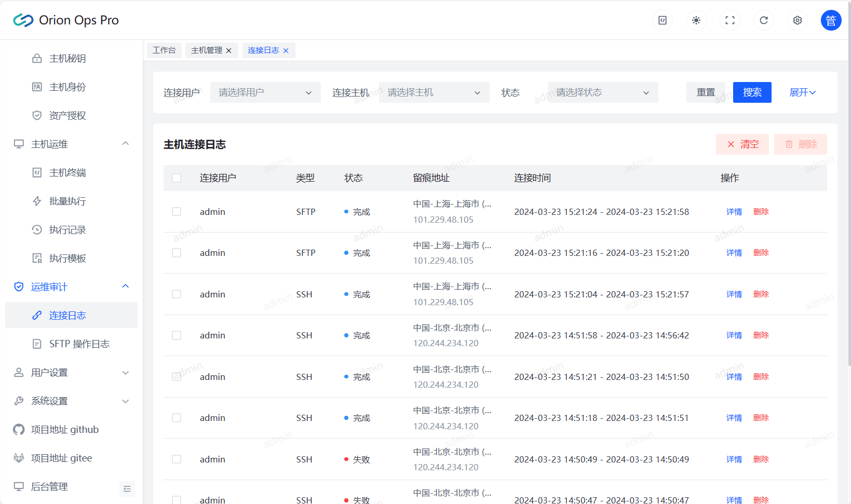851x504 pixels.
Task: Open 详情 for the first log row
Action: point(734,212)
